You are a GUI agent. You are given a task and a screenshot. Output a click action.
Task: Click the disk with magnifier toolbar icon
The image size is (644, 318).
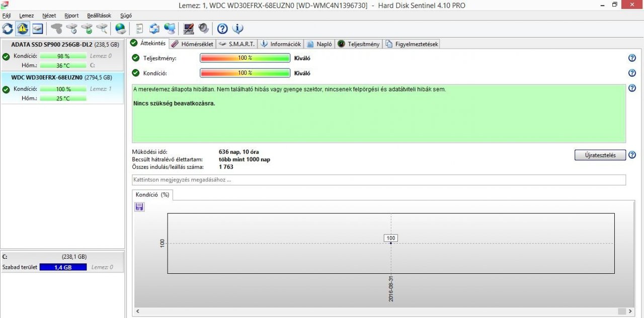102,29
